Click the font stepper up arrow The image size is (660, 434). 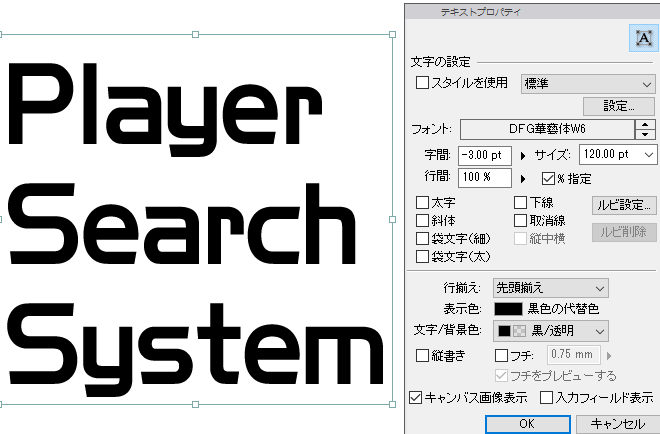tap(645, 125)
